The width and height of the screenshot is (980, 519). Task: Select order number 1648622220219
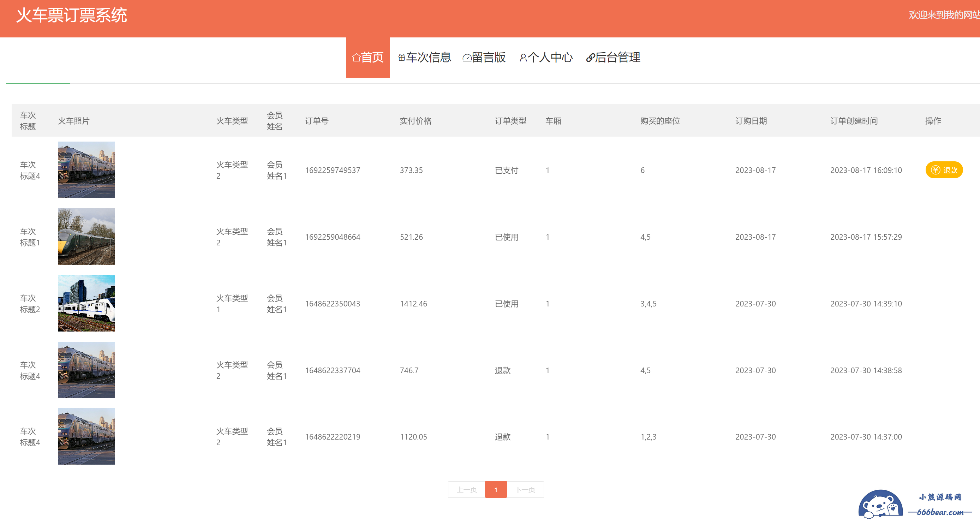[333, 437]
